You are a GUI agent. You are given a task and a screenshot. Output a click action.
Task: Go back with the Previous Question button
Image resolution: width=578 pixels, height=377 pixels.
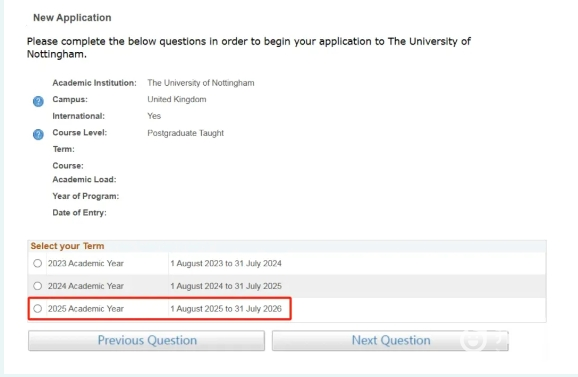click(146, 340)
